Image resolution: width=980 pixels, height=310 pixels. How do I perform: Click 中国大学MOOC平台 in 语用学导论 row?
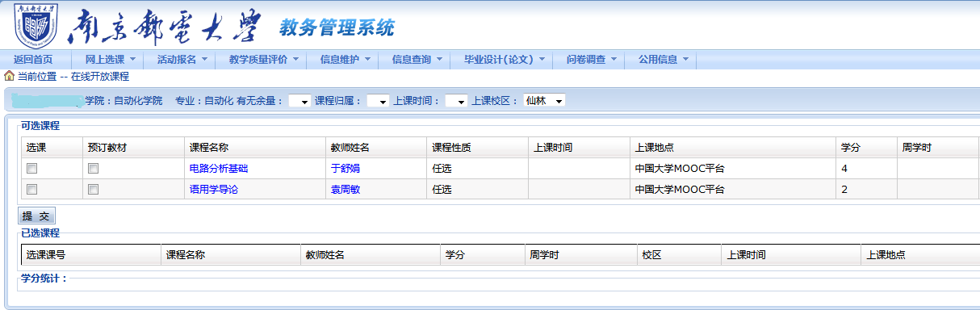[x=680, y=190]
